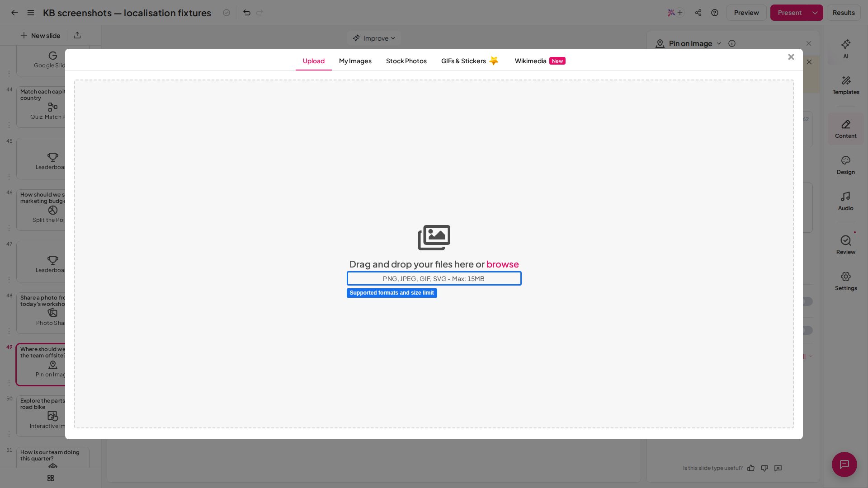Select slide 45 Leaderboard thumbnail
This screenshot has width=868, height=488.
pos(41,159)
